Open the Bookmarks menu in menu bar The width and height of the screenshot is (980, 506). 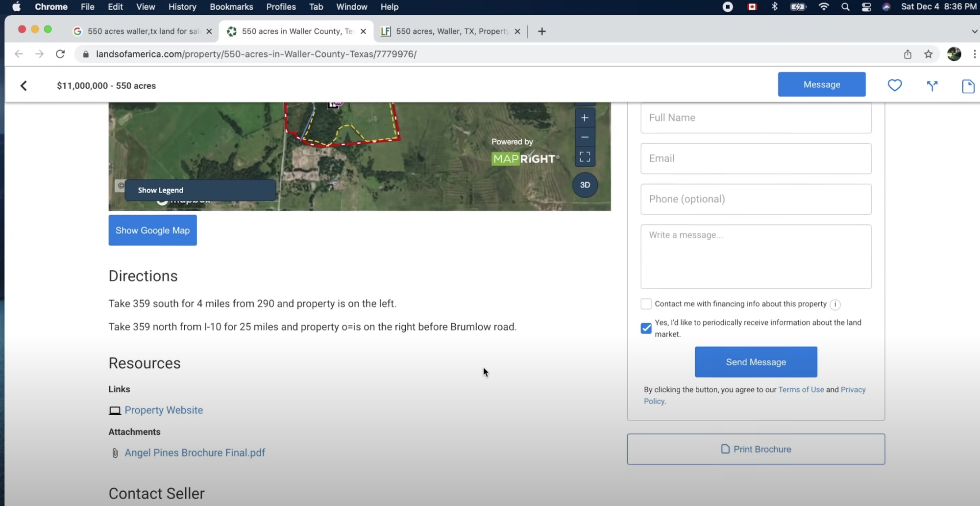[231, 7]
